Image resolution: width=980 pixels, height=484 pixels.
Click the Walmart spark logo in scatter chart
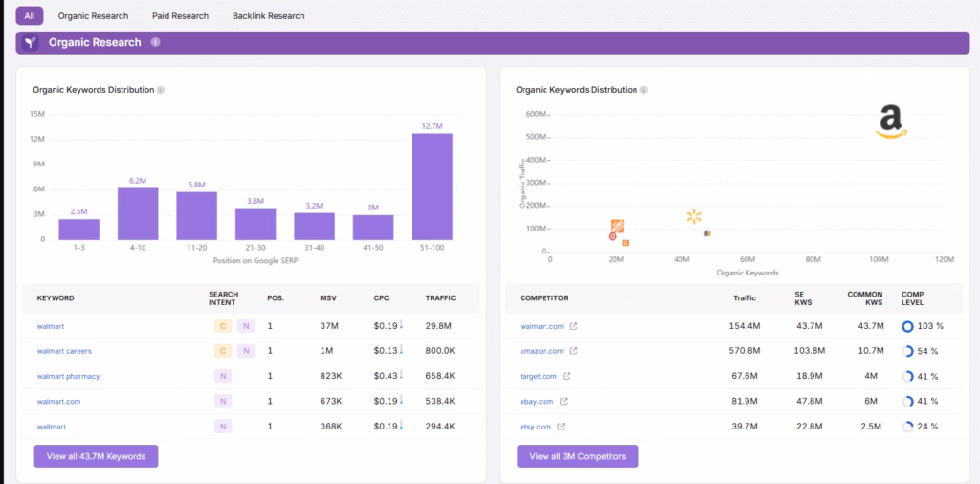(694, 217)
